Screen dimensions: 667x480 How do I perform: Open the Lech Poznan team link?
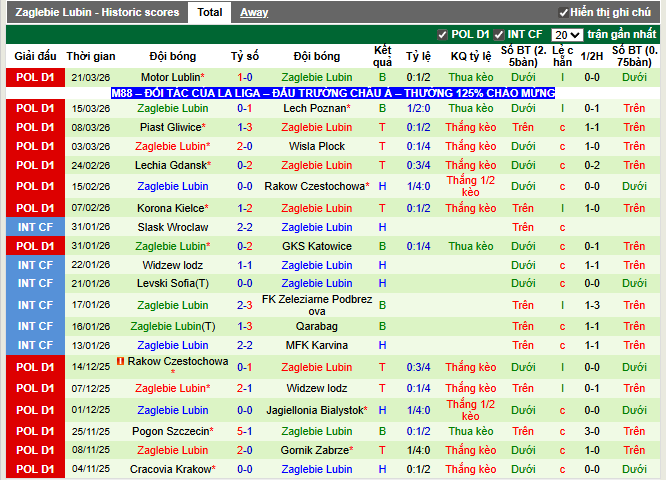coord(315,108)
